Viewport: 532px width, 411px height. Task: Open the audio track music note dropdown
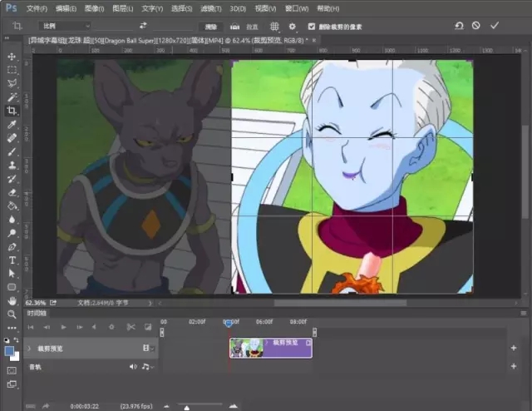[x=145, y=366]
